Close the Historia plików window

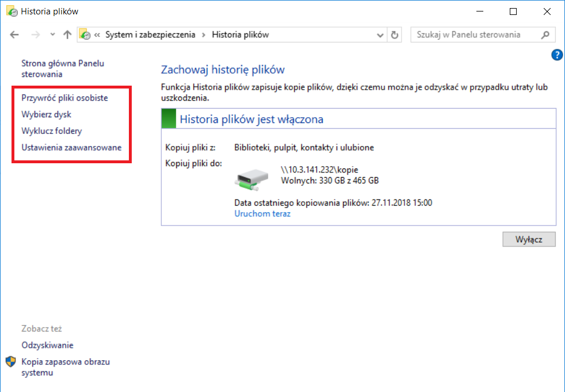click(547, 11)
